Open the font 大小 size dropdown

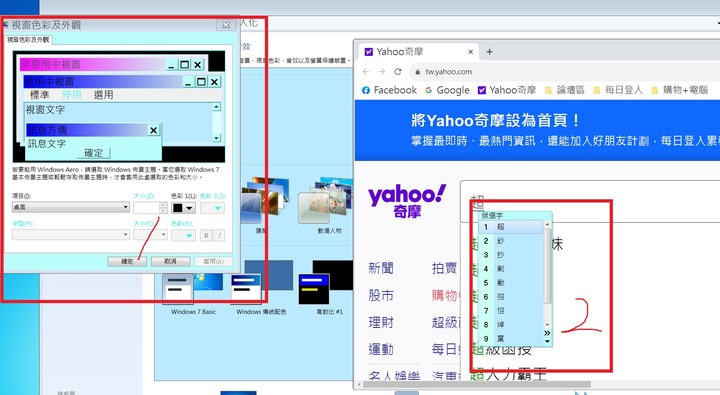(x=150, y=235)
